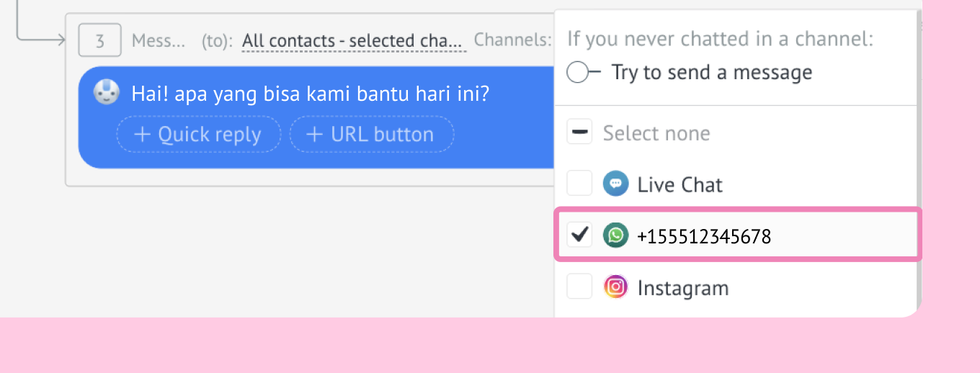The image size is (980, 373).
Task: Click the WhatsApp icon beside +155512345678
Action: click(615, 235)
